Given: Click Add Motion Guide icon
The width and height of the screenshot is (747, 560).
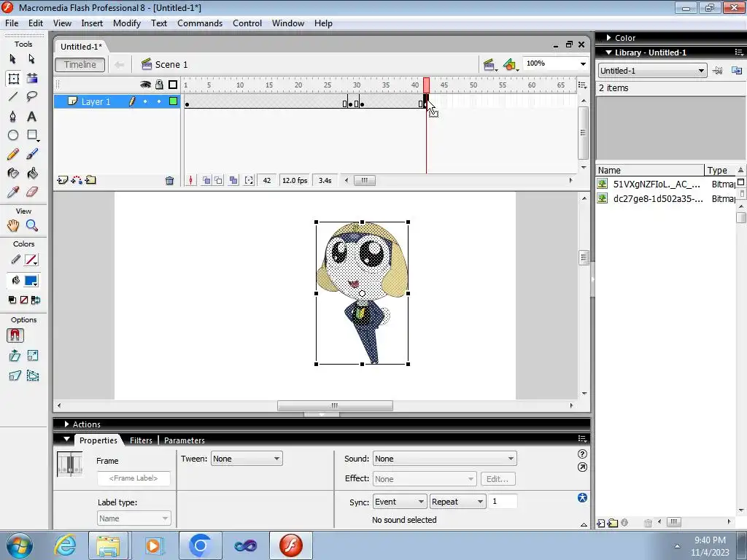Looking at the screenshot, I should (76, 180).
